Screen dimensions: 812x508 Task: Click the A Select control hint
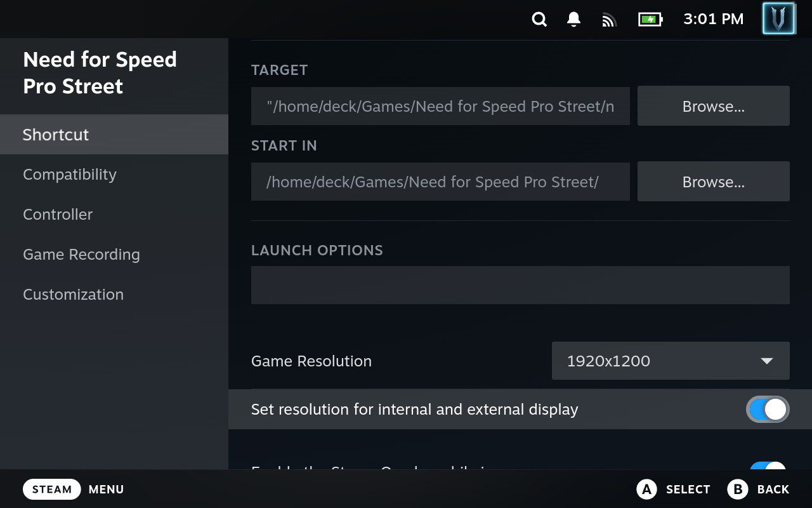coord(674,489)
